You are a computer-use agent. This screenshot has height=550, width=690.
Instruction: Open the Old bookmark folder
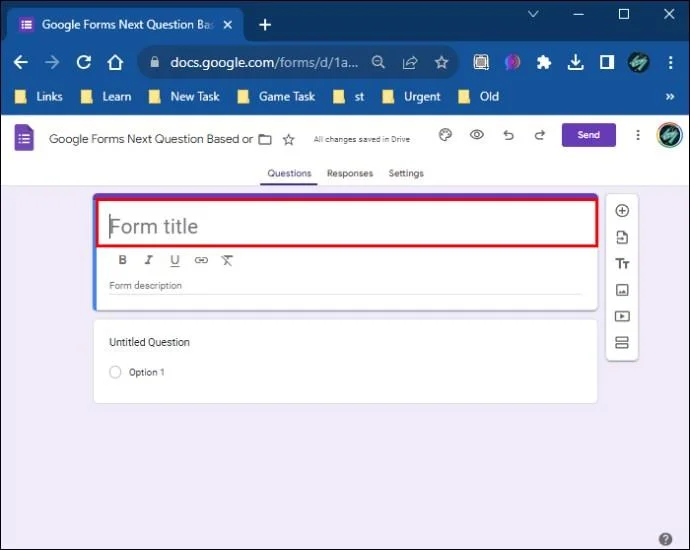[x=478, y=96]
